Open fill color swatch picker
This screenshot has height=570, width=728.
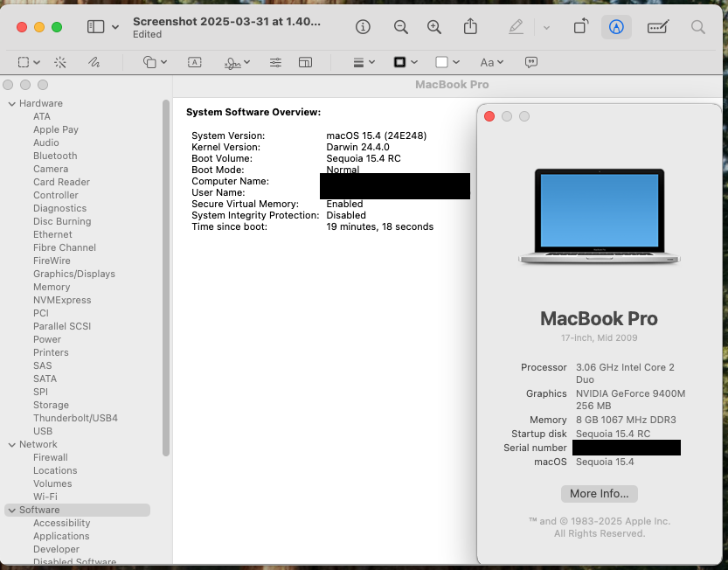[447, 62]
